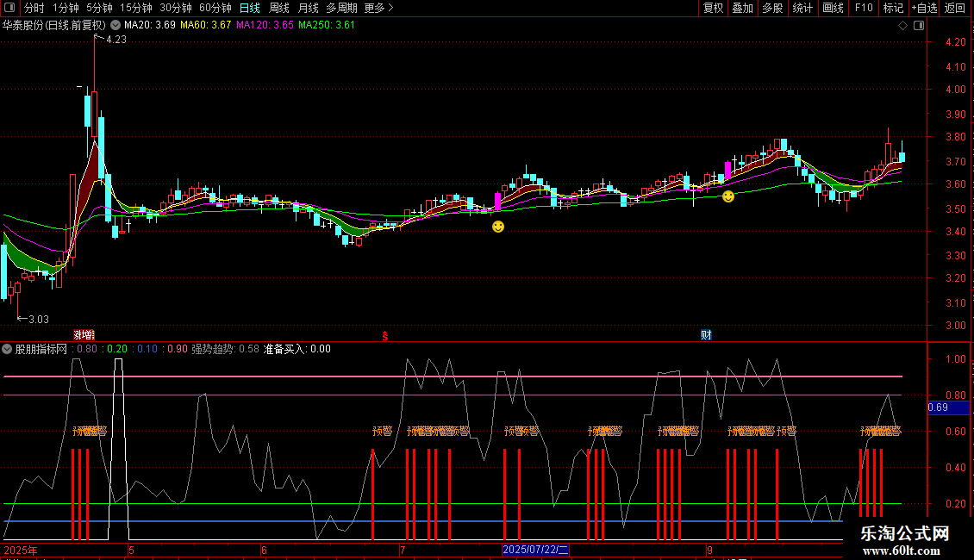The image size is (974, 560).
Task: Switch to 分时 intraday view
Action: click(34, 8)
